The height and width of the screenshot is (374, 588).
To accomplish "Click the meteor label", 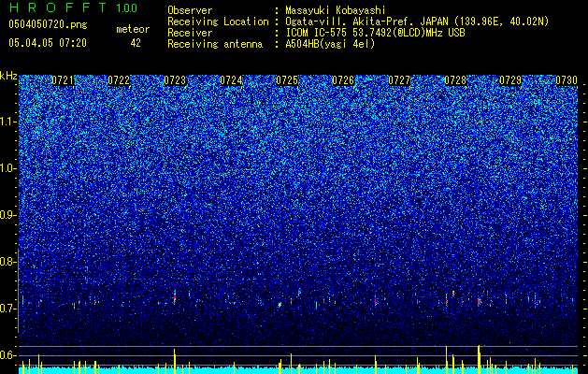I will click(133, 29).
